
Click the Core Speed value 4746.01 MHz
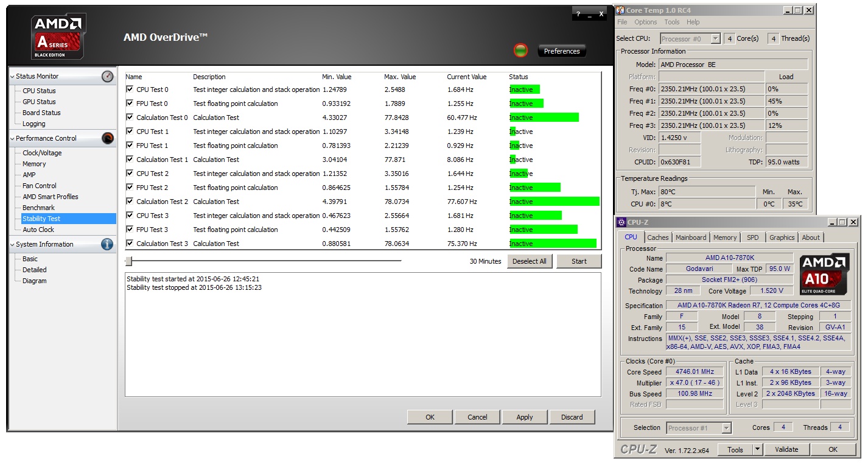click(x=695, y=372)
